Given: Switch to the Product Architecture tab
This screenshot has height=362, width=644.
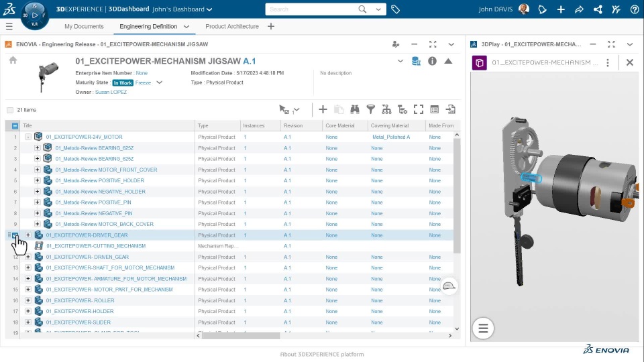Looking at the screenshot, I should click(232, 26).
